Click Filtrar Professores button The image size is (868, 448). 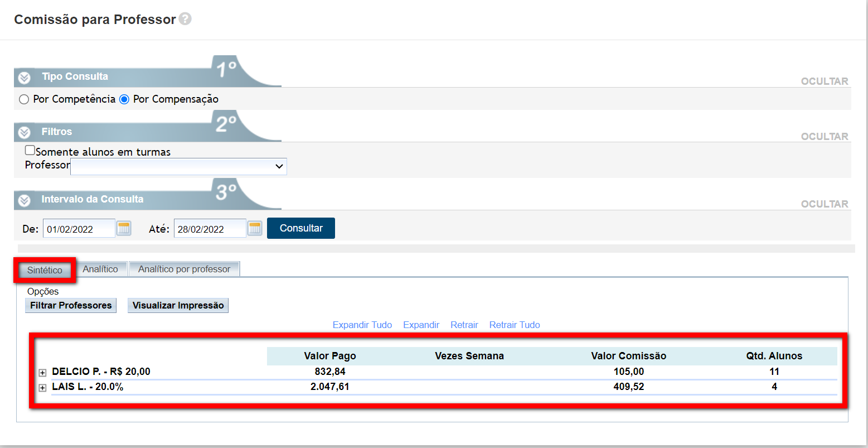(x=71, y=305)
